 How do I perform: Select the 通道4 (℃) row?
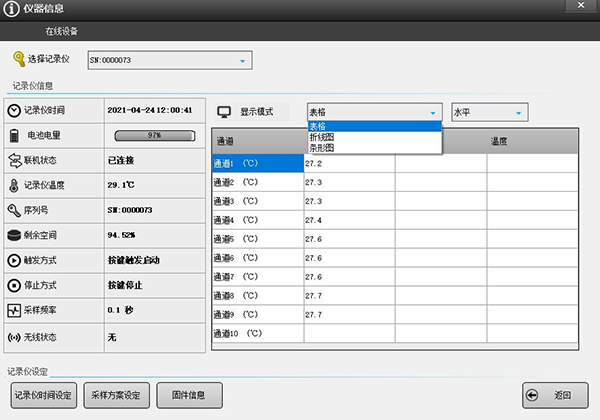click(x=395, y=220)
